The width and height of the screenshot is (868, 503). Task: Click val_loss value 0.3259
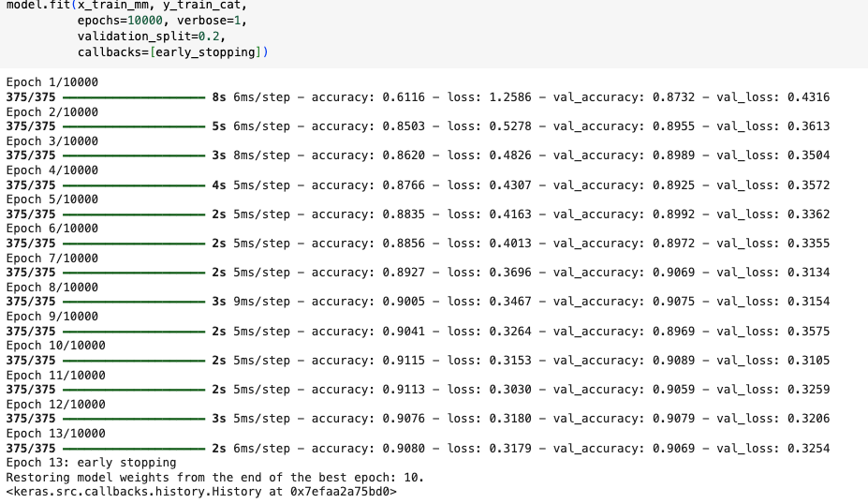(808, 390)
